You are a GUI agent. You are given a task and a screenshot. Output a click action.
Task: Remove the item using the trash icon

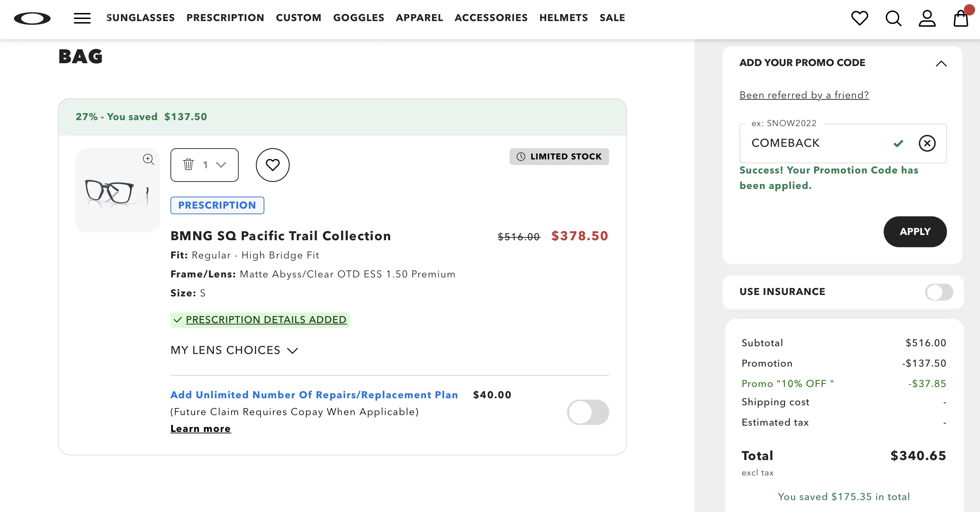[x=188, y=165]
